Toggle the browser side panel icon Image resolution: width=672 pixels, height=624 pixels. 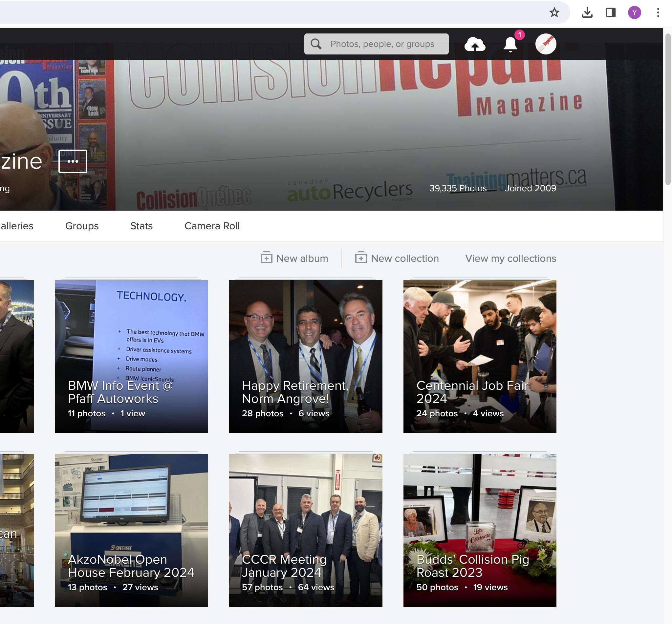(611, 13)
